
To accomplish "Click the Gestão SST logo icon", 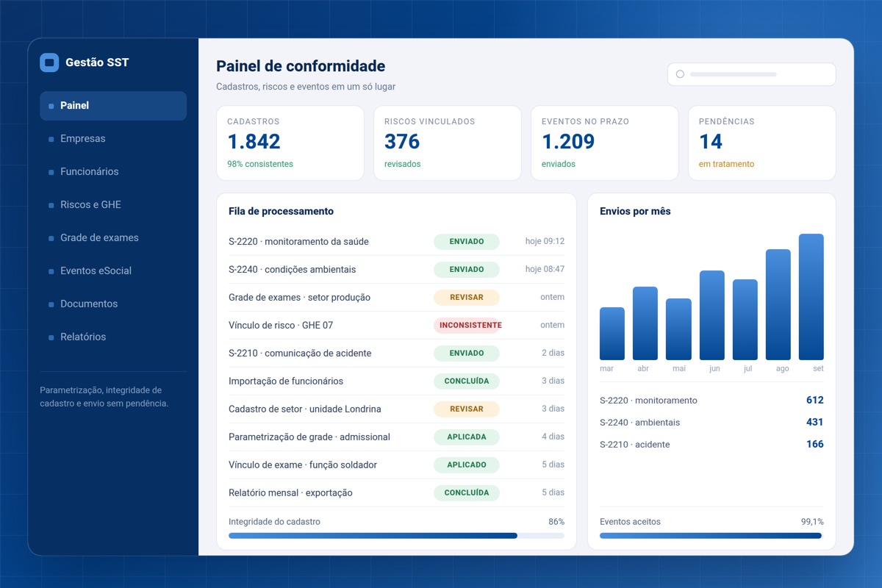I will 49,62.
